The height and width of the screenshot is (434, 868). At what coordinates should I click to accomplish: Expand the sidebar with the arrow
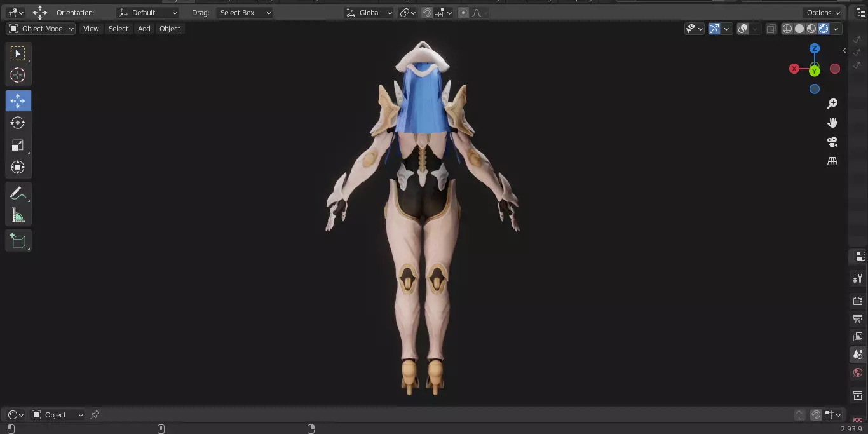(x=844, y=50)
